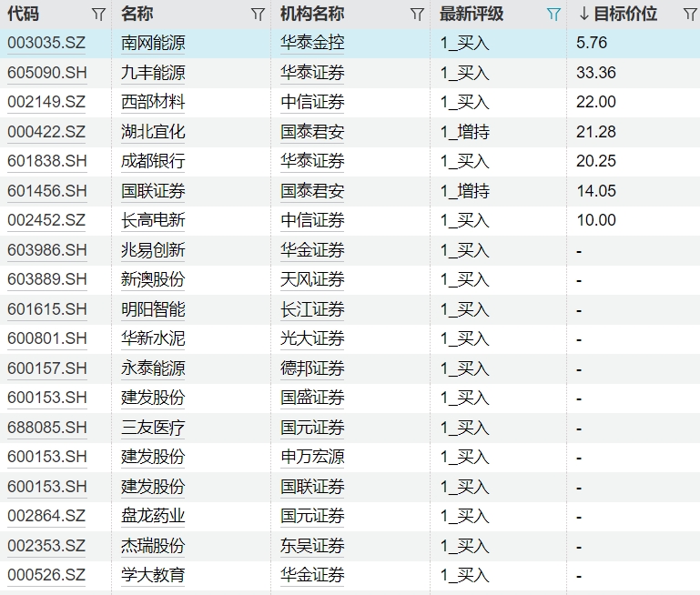Open stock code 003035.SZ

coord(46,43)
